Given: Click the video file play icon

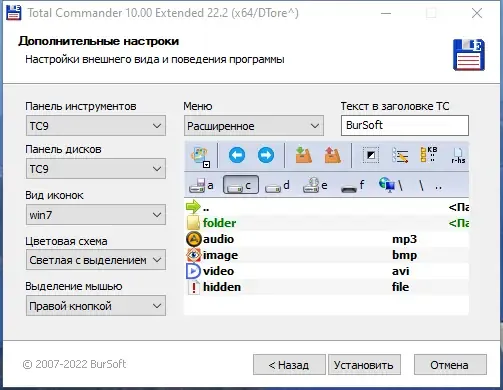Looking at the screenshot, I should coord(193,271).
